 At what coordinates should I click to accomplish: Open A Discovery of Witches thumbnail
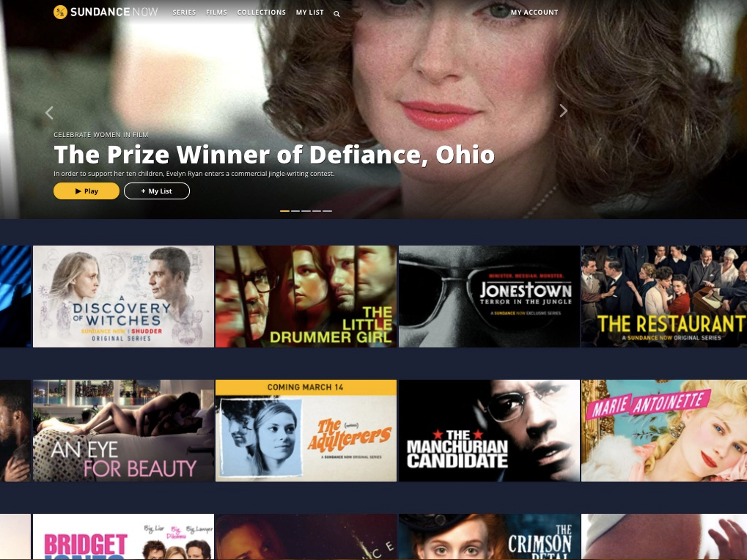click(x=123, y=296)
